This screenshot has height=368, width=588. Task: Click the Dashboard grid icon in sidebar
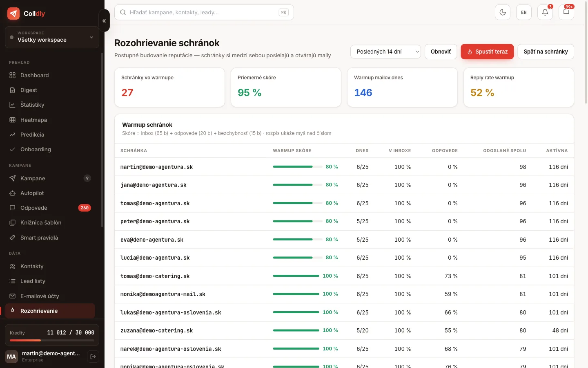13,75
